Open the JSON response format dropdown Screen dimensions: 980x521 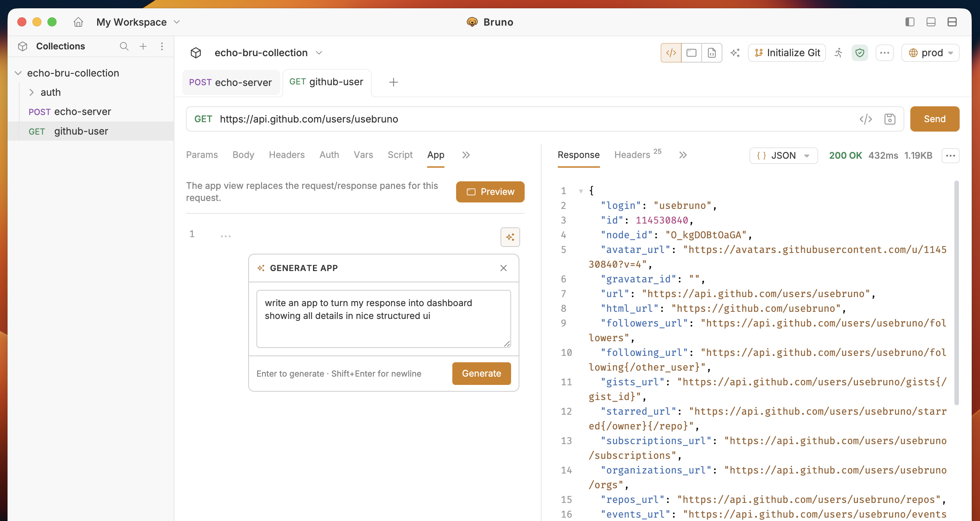pos(783,155)
